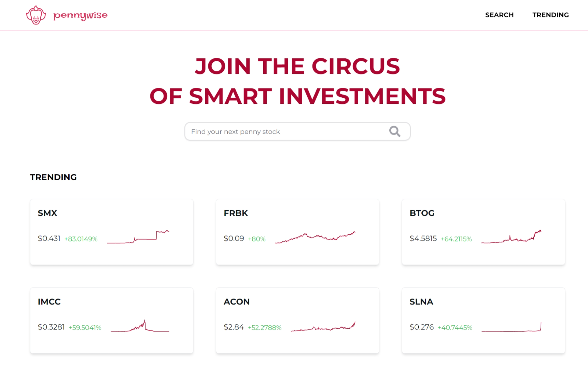The image size is (588, 368).
Task: Open the TRENDING navigation item
Action: [x=550, y=15]
